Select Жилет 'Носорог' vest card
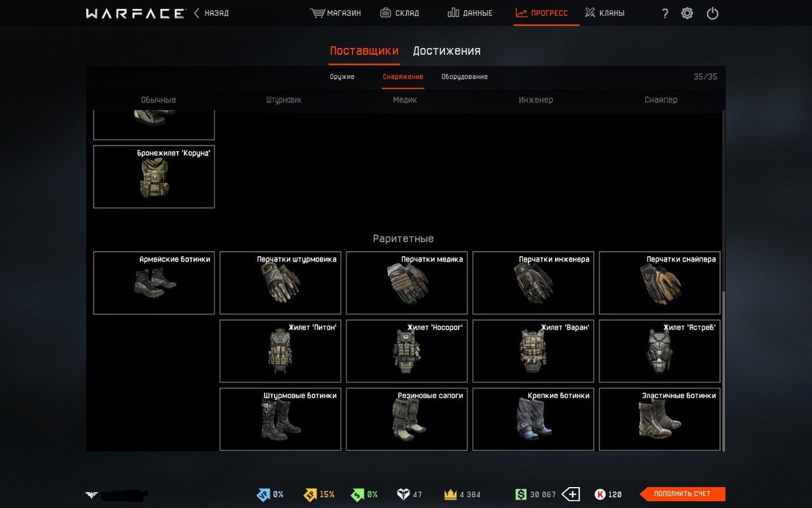 (407, 351)
